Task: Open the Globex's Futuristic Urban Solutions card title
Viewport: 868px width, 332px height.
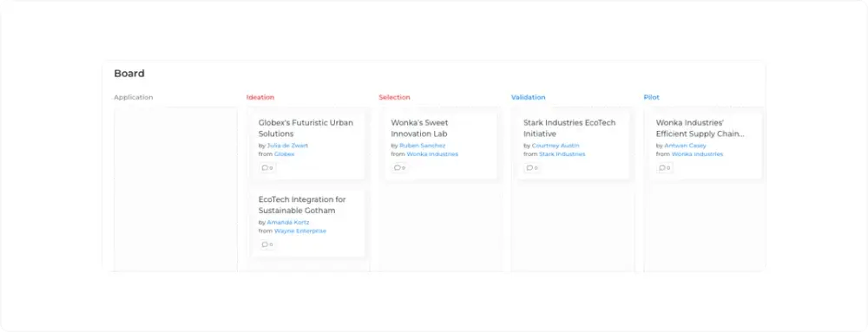Action: point(306,128)
